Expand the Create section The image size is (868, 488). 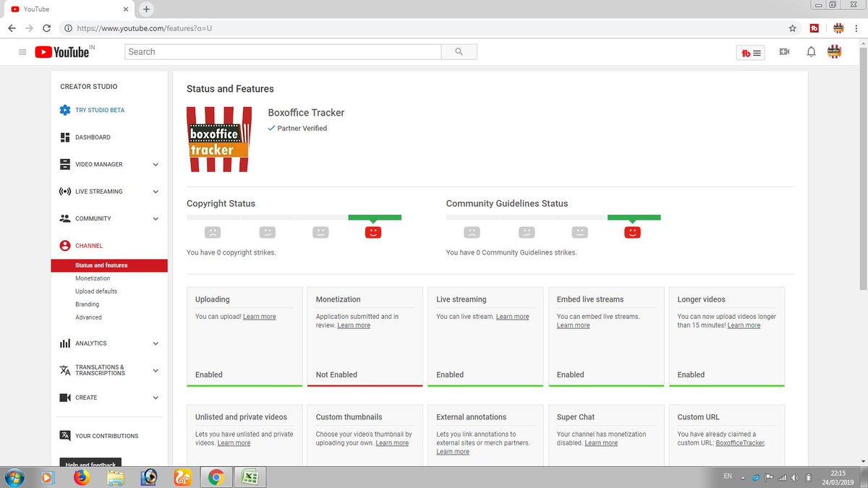point(156,398)
